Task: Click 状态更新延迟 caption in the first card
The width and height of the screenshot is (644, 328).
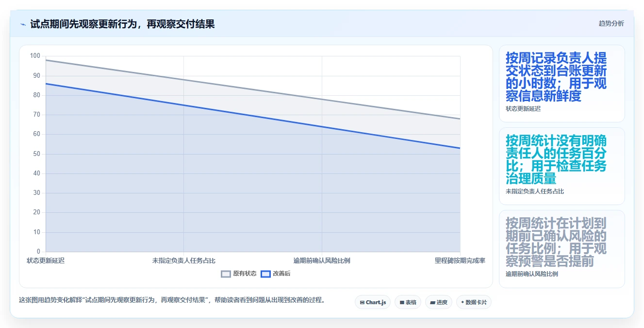Action: click(x=523, y=109)
